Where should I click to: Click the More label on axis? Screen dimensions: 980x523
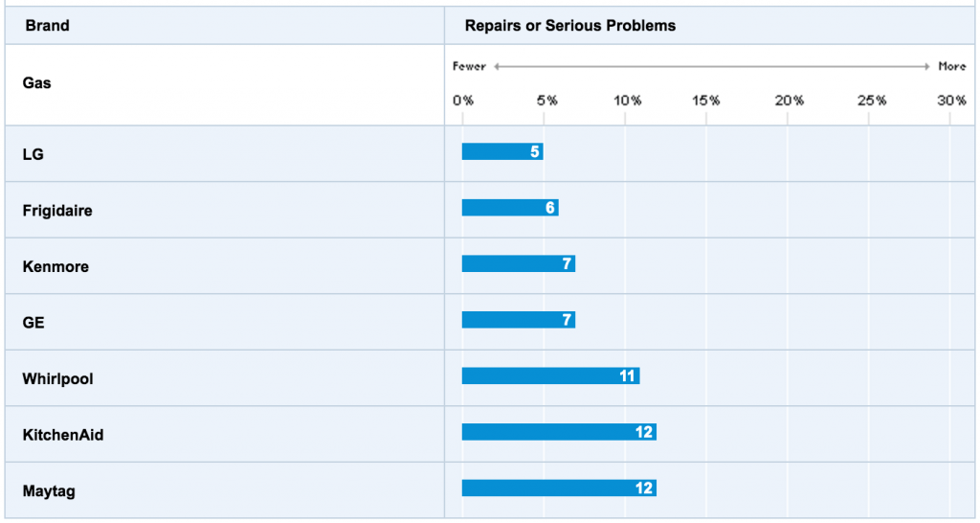(952, 67)
